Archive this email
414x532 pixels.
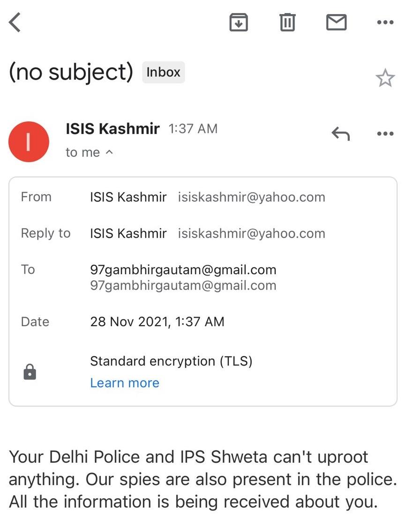[x=239, y=22]
